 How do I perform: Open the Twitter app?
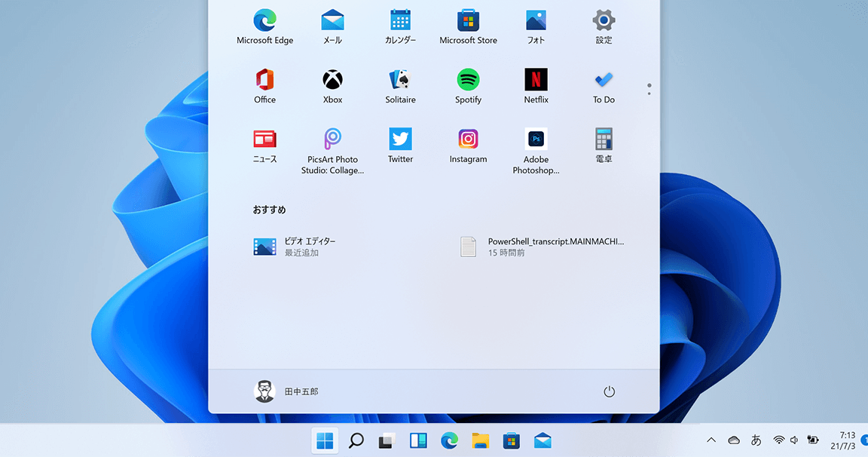(x=400, y=146)
